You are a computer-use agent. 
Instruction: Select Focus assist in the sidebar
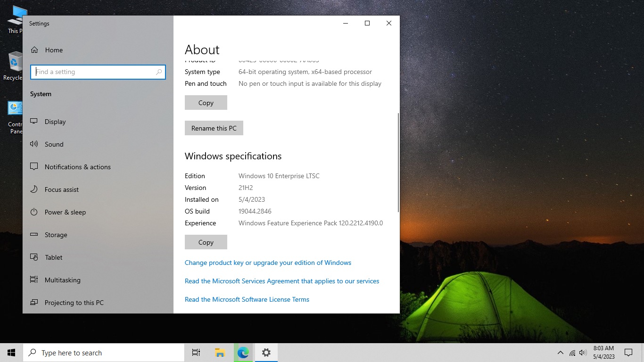[98, 189]
